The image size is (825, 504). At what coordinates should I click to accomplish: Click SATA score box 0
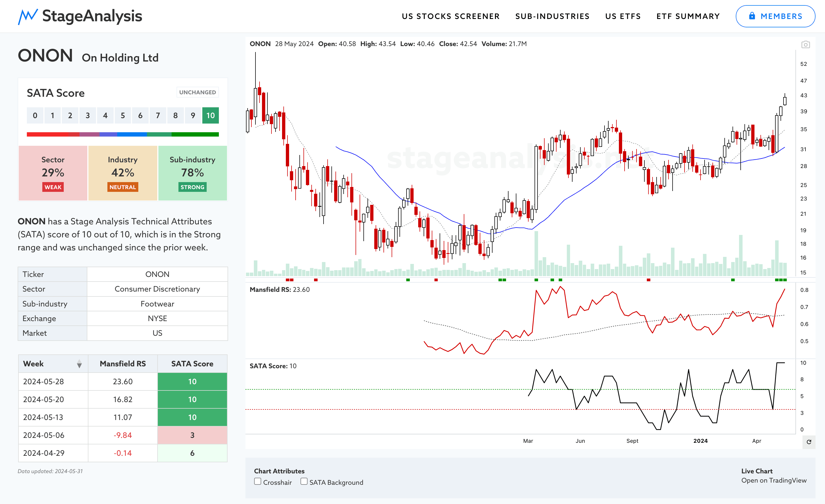click(35, 115)
